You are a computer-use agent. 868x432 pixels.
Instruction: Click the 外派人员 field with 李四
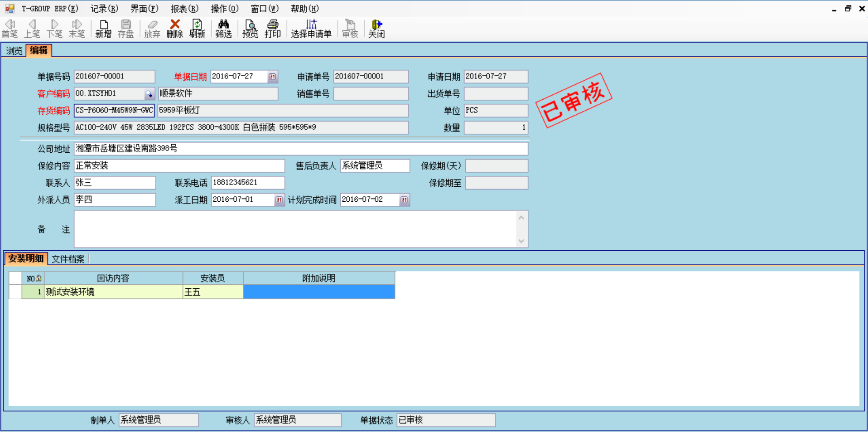(x=115, y=200)
